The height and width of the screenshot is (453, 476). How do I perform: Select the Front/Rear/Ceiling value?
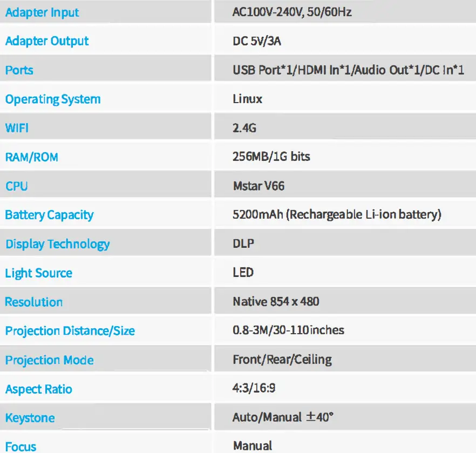[x=282, y=359]
